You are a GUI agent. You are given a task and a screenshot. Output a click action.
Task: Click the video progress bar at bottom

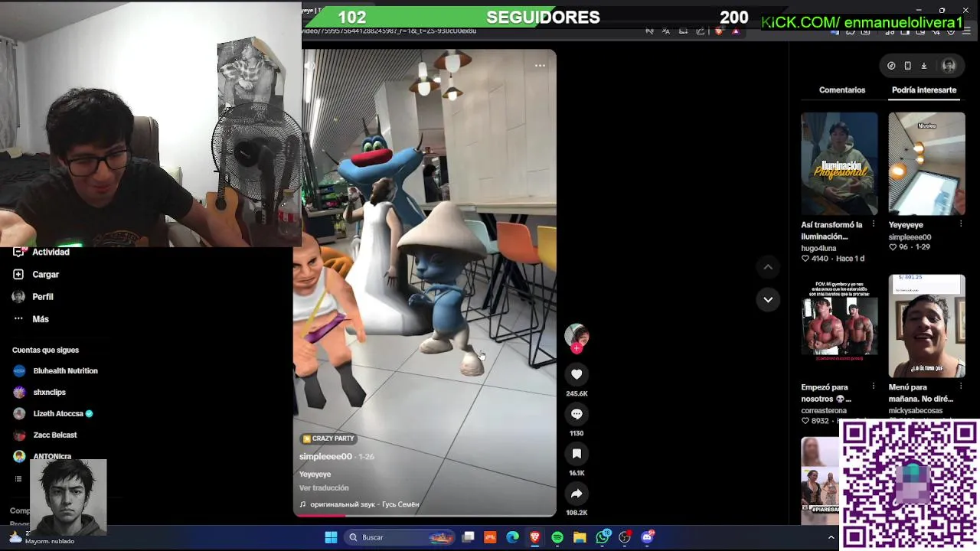[x=425, y=515]
